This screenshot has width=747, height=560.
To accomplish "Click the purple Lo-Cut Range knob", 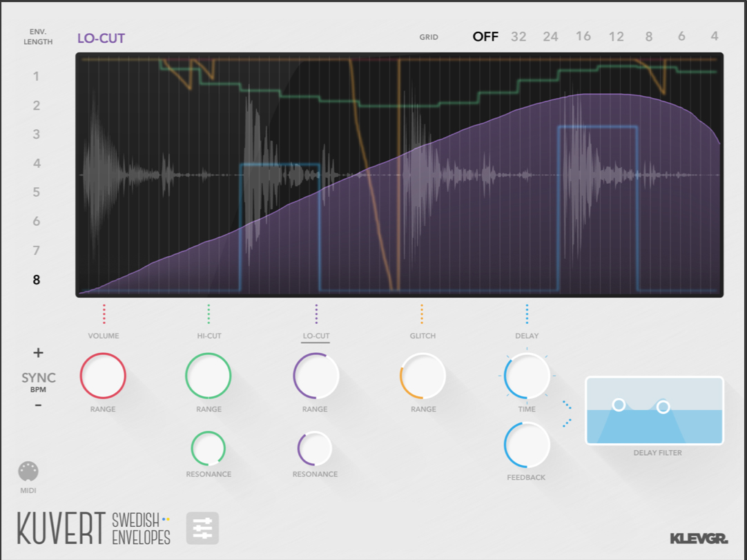I will coord(316,376).
